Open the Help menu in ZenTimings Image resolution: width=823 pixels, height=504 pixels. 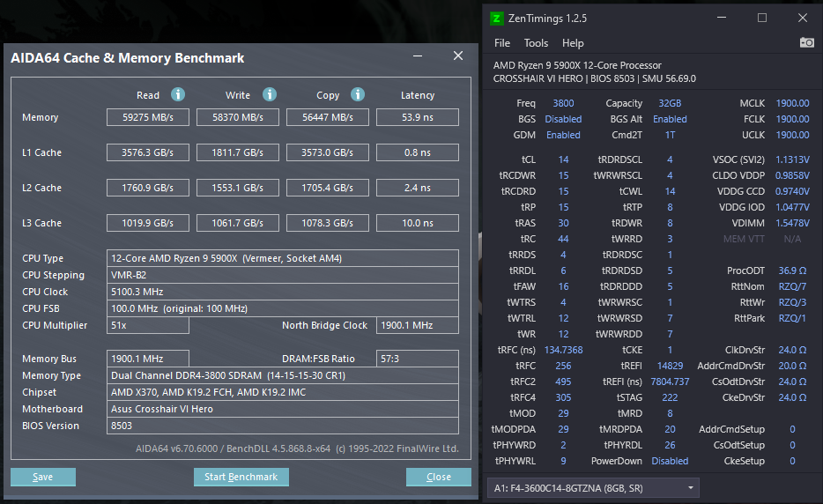(573, 43)
